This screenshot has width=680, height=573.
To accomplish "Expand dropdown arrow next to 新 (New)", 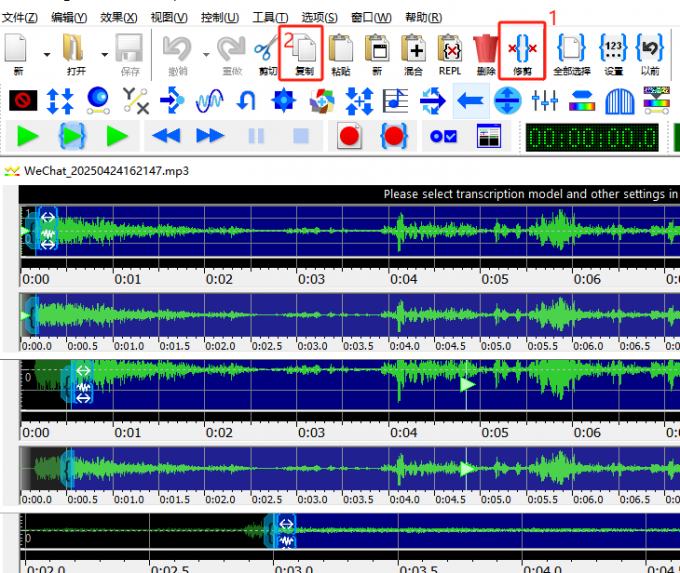I will [47, 52].
